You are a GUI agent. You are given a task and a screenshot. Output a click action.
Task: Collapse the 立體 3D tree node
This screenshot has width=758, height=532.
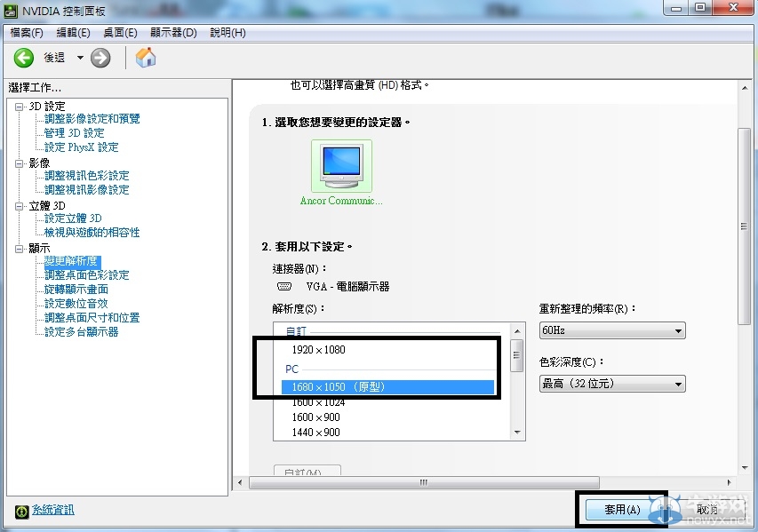tap(20, 206)
